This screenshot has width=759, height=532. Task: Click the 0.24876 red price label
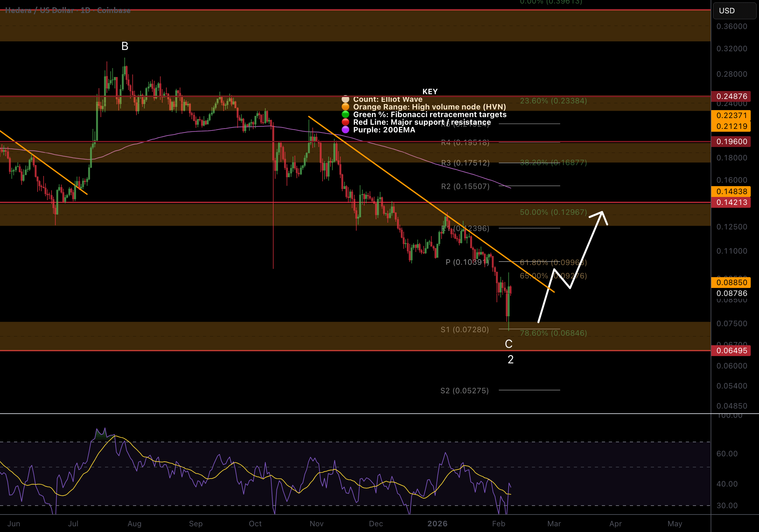731,96
